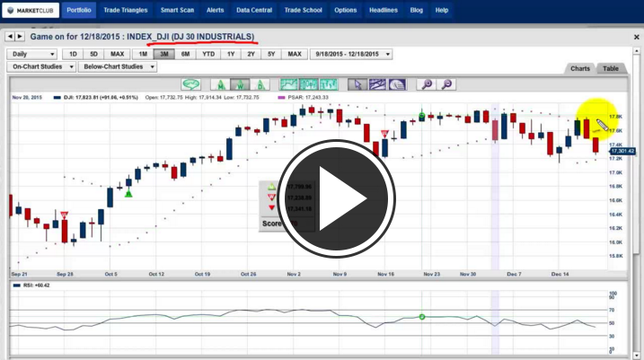Viewport: 644px width, 360px height.
Task: Select the 6M time range
Action: [x=186, y=54]
